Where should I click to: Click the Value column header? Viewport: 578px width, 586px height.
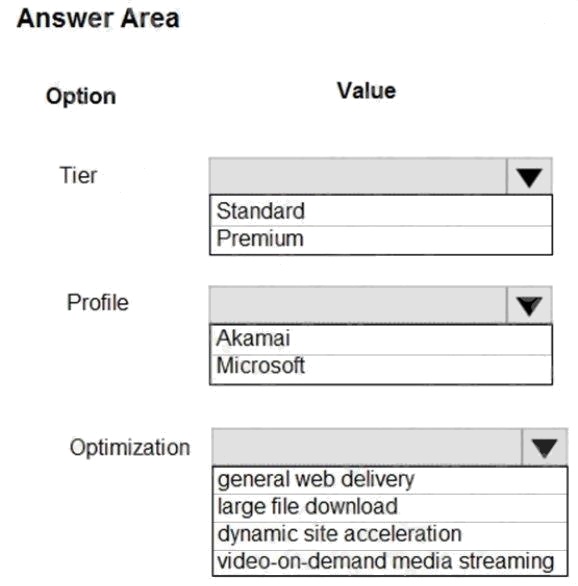pos(367,91)
